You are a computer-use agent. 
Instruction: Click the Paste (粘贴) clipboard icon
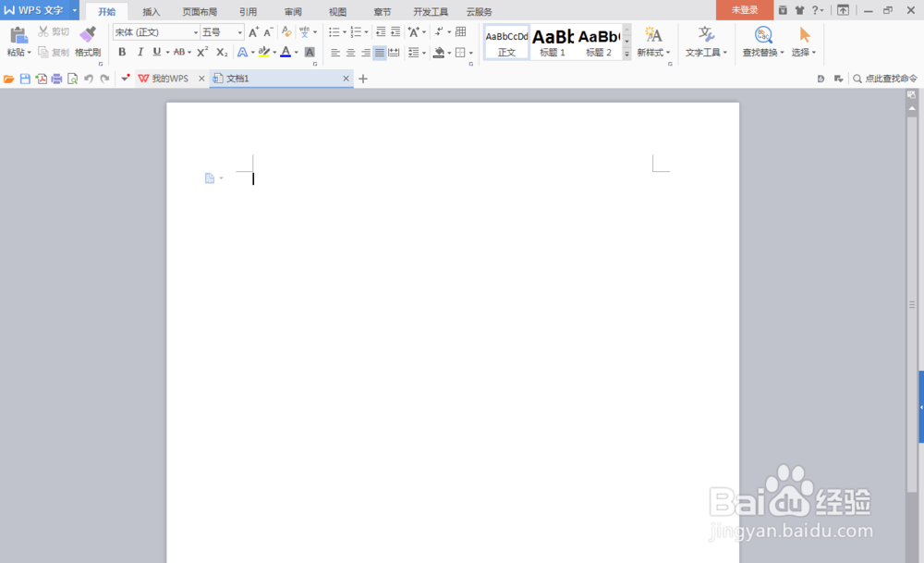(x=18, y=35)
